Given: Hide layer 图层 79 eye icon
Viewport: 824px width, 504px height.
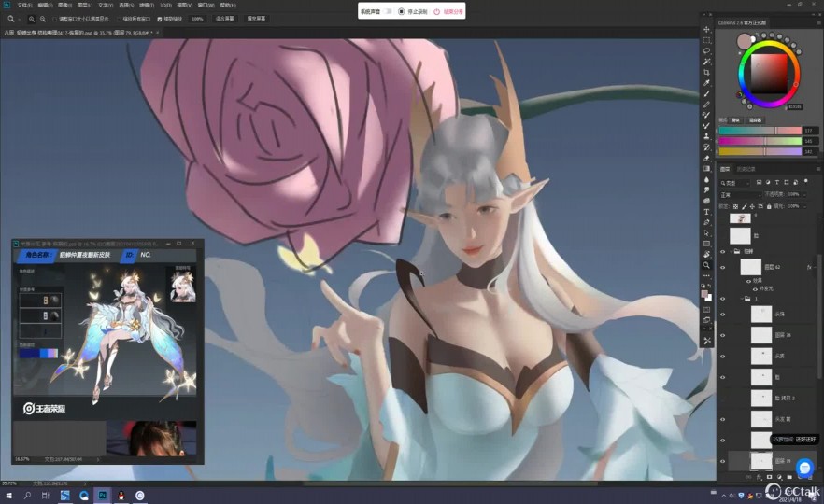Looking at the screenshot, I should [722, 461].
